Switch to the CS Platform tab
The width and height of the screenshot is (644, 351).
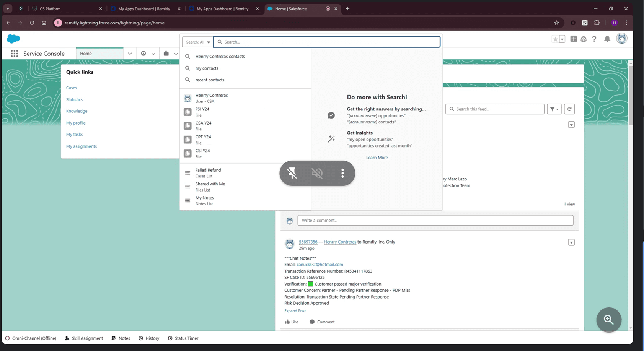[67, 9]
